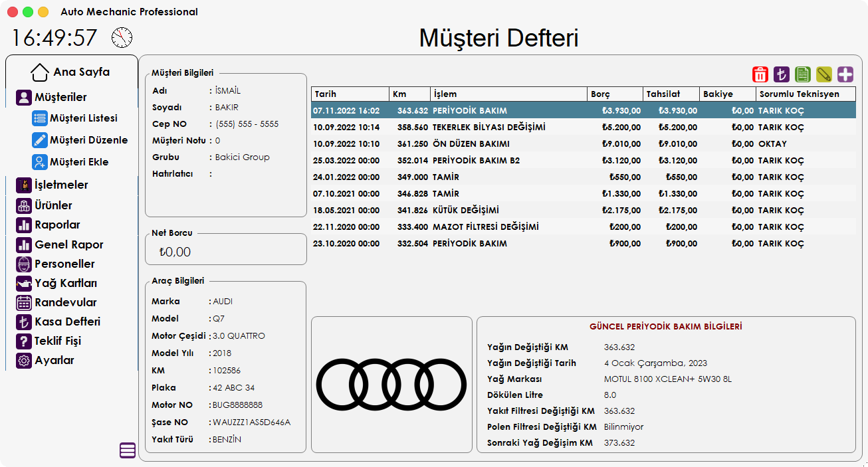Click the Teklif Fişi question mark icon
Image resolution: width=868 pixels, height=467 pixels.
24,341
